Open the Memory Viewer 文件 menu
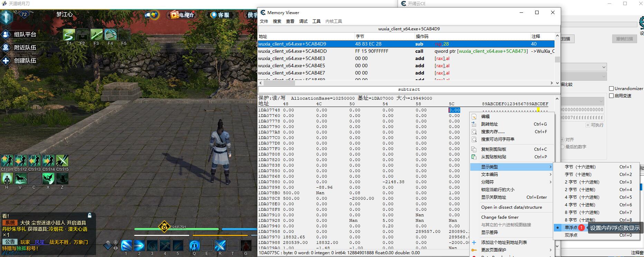644x257 pixels. pyautogui.click(x=264, y=21)
